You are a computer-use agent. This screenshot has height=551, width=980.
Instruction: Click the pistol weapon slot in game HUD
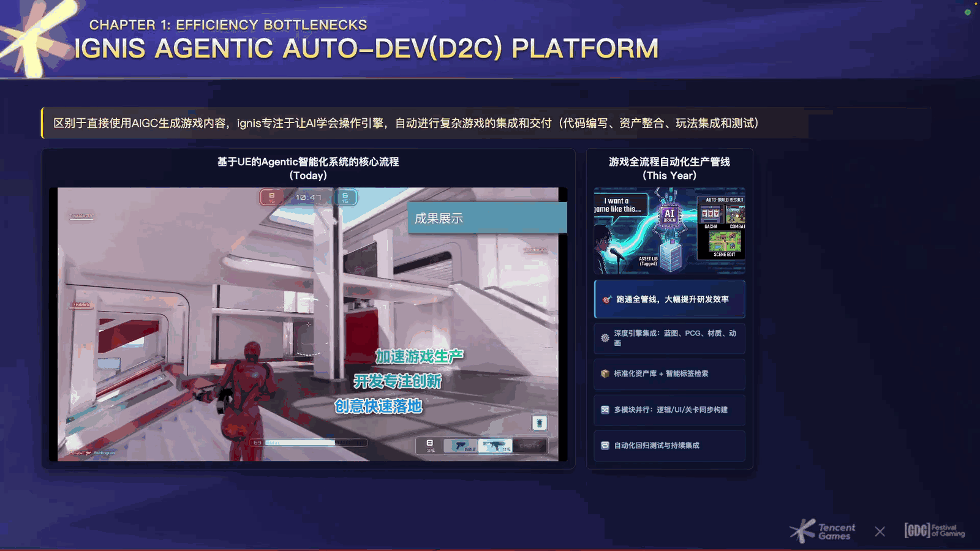tap(461, 446)
